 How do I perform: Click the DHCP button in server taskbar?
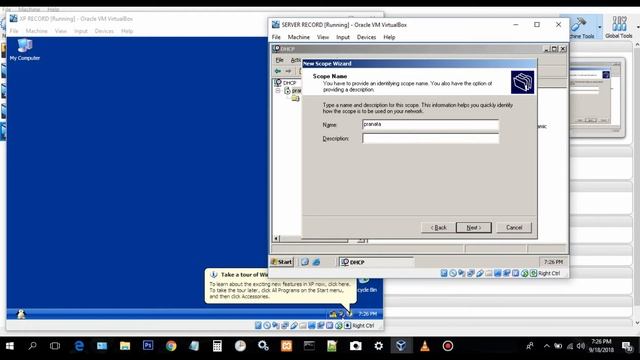376,262
